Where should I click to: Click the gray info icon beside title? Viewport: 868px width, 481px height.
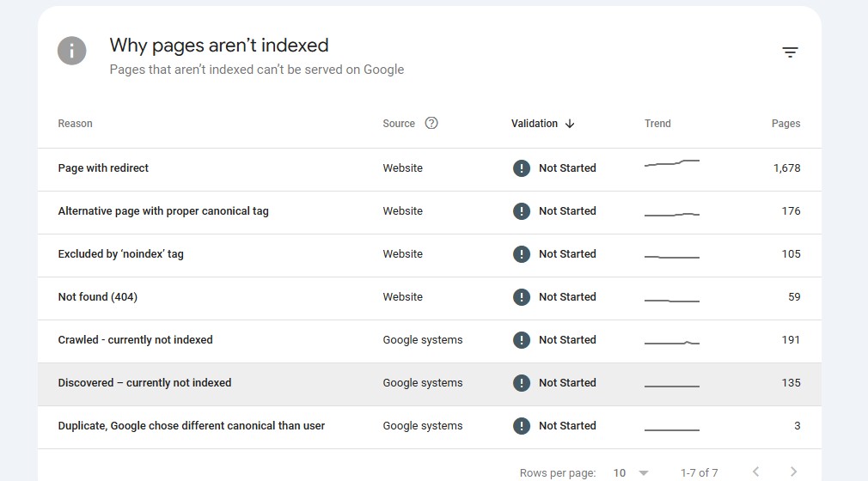(x=72, y=51)
